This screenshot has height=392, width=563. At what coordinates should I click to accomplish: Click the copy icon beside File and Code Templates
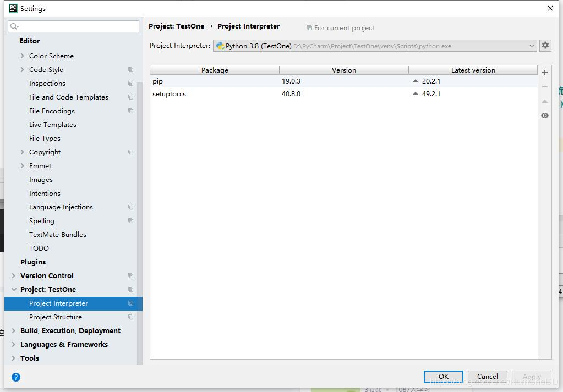pyautogui.click(x=130, y=97)
